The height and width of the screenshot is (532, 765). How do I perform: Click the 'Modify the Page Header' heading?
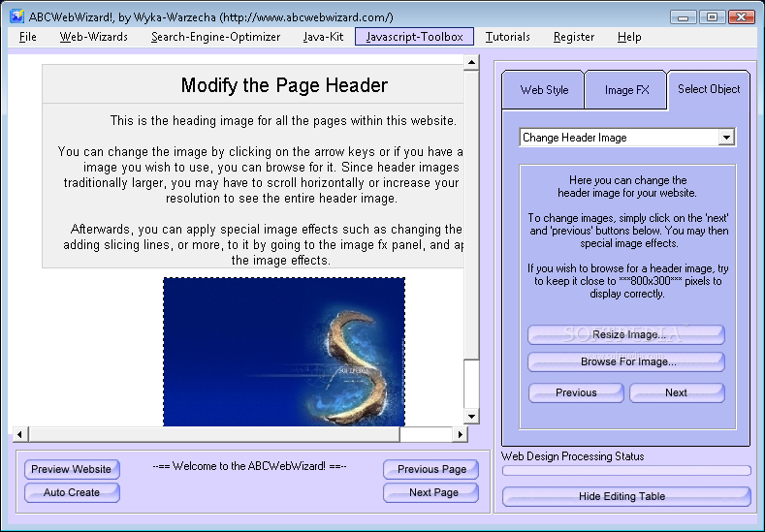click(284, 85)
